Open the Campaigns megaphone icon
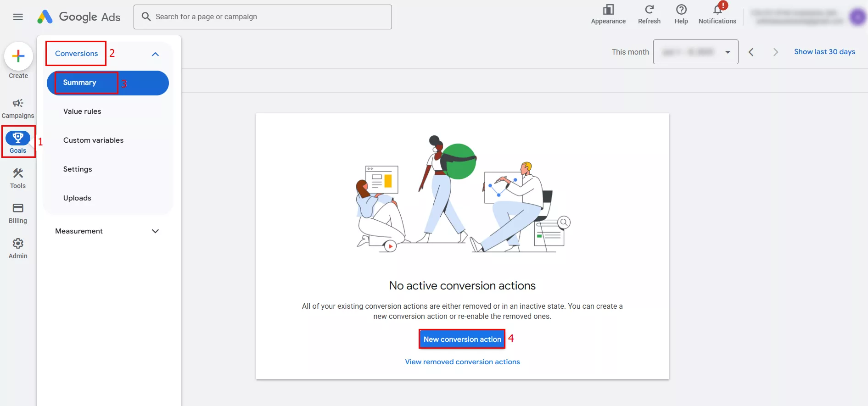The width and height of the screenshot is (868, 406). pyautogui.click(x=18, y=103)
